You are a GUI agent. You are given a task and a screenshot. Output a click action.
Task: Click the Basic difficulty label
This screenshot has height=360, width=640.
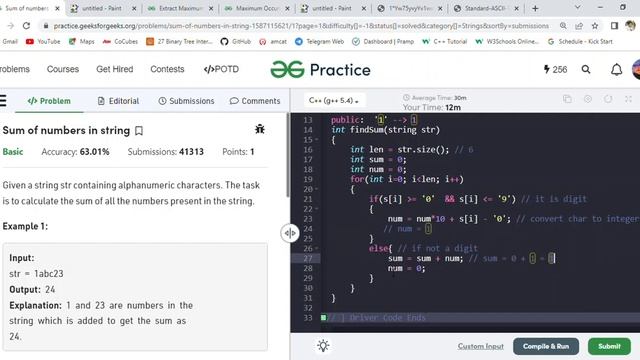click(x=13, y=152)
